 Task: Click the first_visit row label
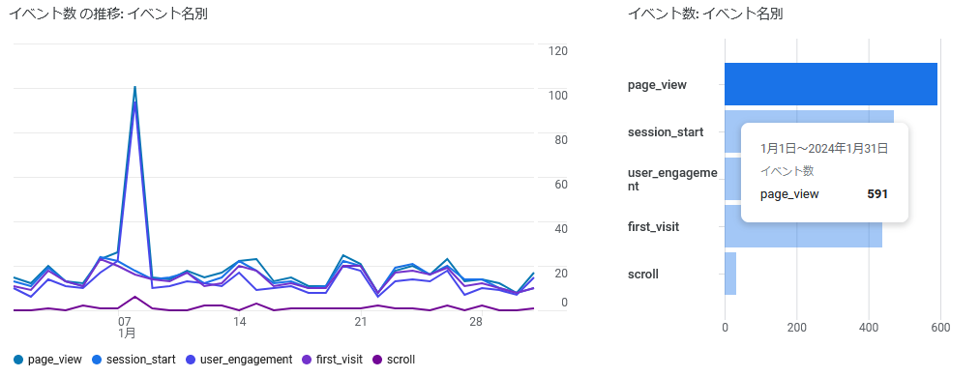click(x=653, y=227)
